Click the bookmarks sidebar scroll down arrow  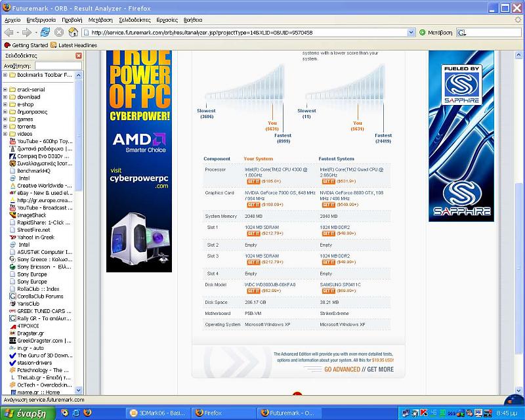click(x=78, y=390)
